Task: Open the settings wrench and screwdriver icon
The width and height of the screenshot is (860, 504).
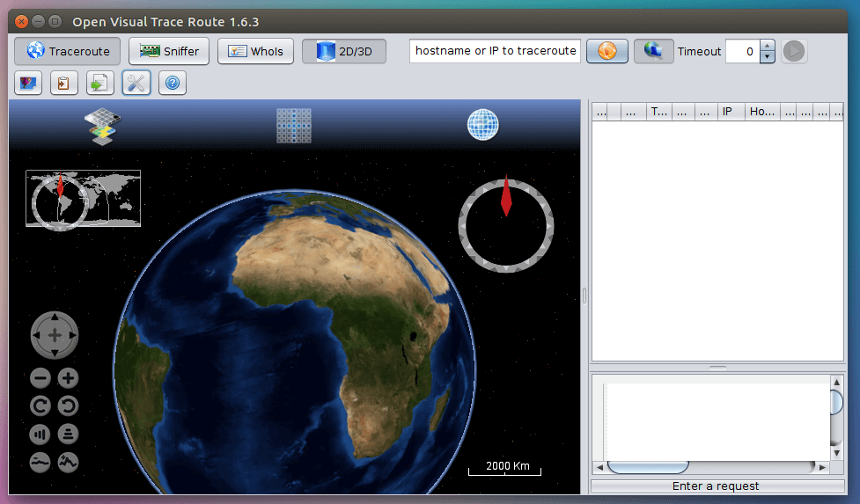Action: tap(136, 84)
